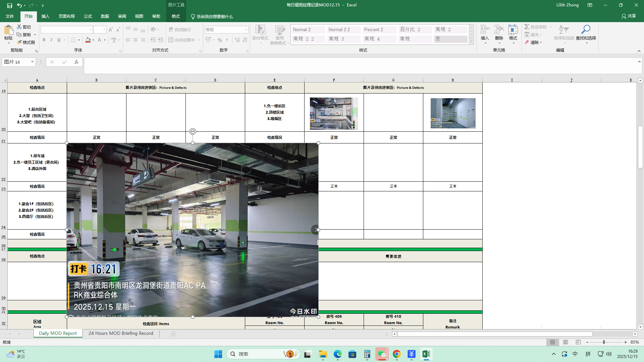Expand the number format combo box
The width and height of the screenshot is (644, 362).
(246, 29)
